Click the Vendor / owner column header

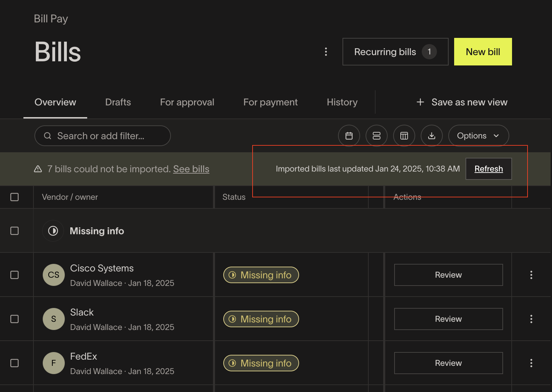70,197
